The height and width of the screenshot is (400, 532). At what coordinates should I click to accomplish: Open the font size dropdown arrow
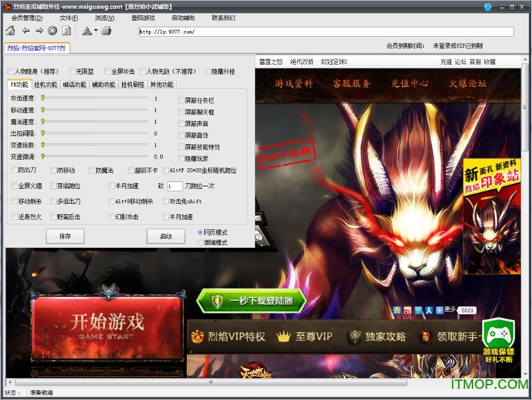tap(96, 30)
